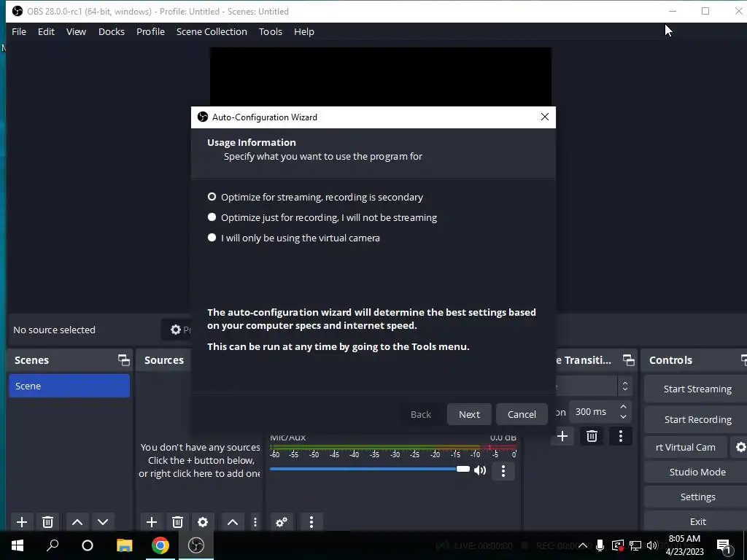Click Next in the Auto-Configuration Wizard
The height and width of the screenshot is (560, 747).
click(x=469, y=414)
